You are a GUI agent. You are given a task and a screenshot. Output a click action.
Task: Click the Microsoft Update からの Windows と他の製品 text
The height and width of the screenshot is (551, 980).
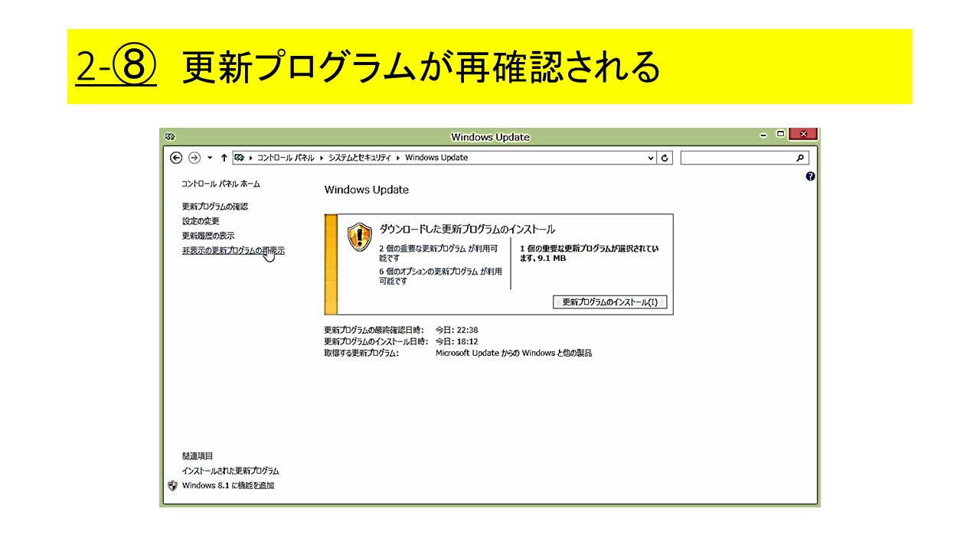tap(514, 354)
